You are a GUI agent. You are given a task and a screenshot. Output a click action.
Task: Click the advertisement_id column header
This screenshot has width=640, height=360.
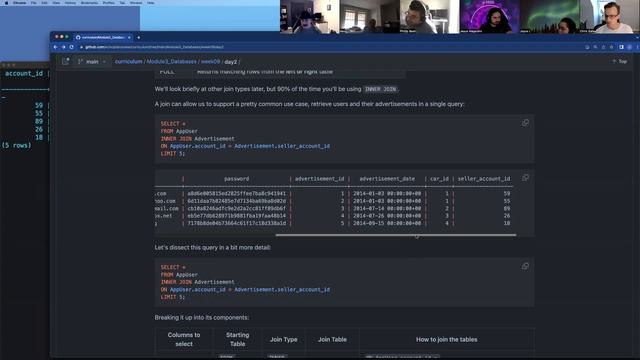(320, 179)
